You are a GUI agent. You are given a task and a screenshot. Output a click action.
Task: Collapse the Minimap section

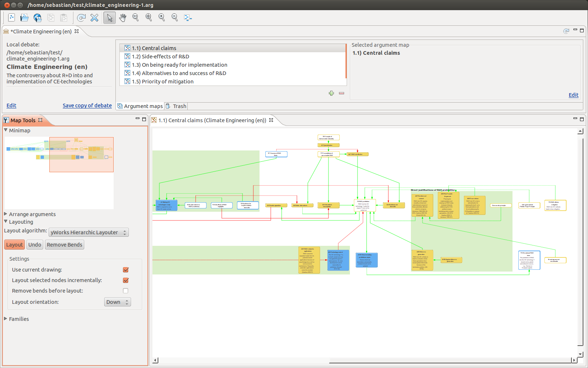(6, 130)
